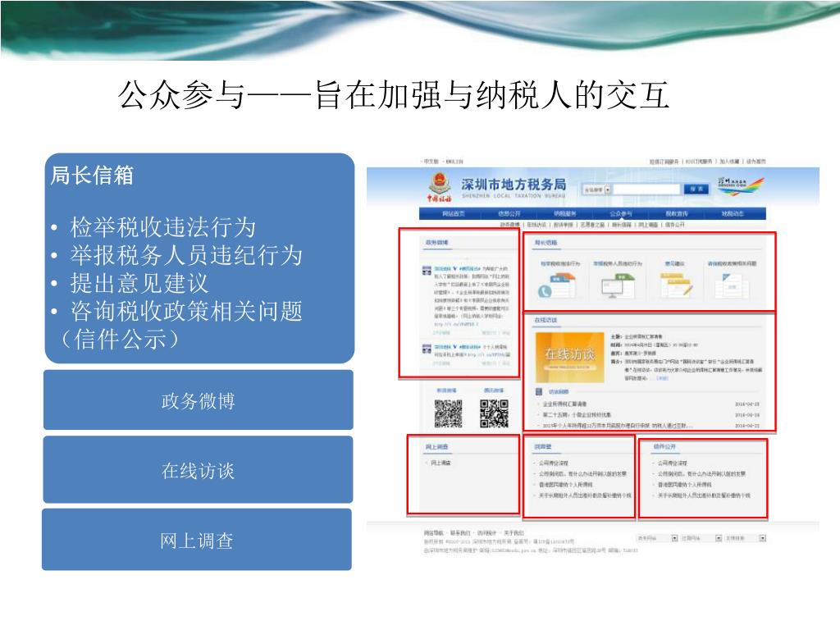Select the 局长信箱 blue panel on the slide
This screenshot has width=840, height=630.
click(x=199, y=258)
